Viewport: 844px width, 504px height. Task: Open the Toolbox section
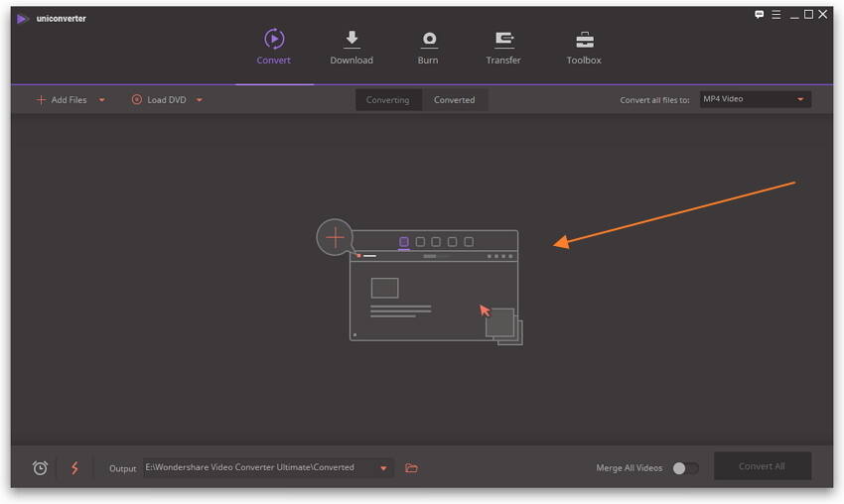click(584, 48)
